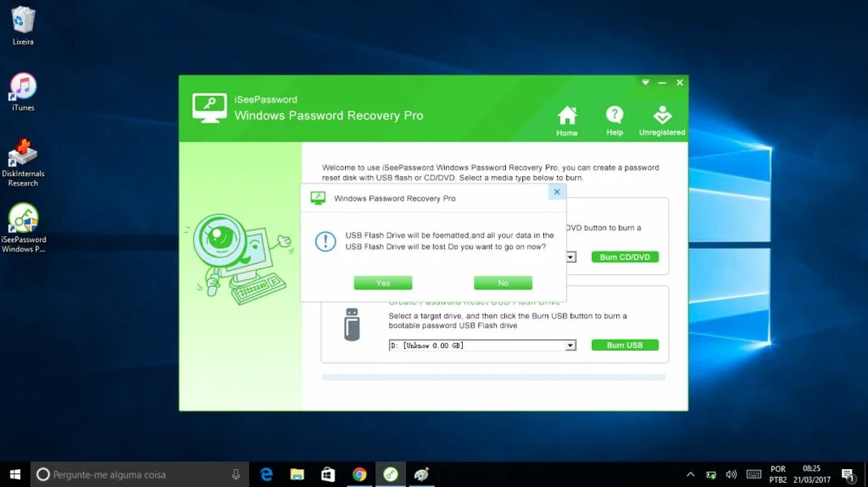The height and width of the screenshot is (487, 868).
Task: Close the confirmation dialog with X
Action: (557, 192)
